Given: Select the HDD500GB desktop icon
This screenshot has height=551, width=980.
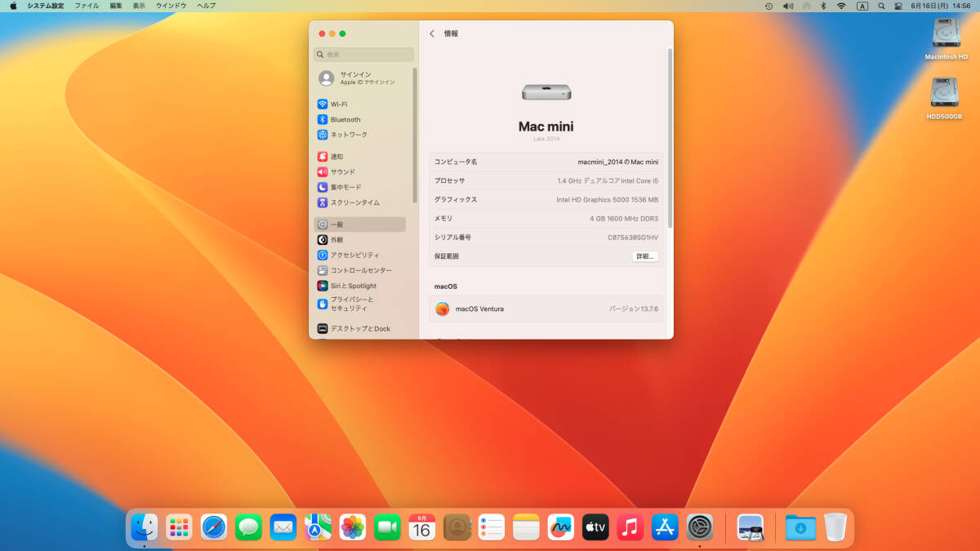Looking at the screenshot, I should (945, 98).
